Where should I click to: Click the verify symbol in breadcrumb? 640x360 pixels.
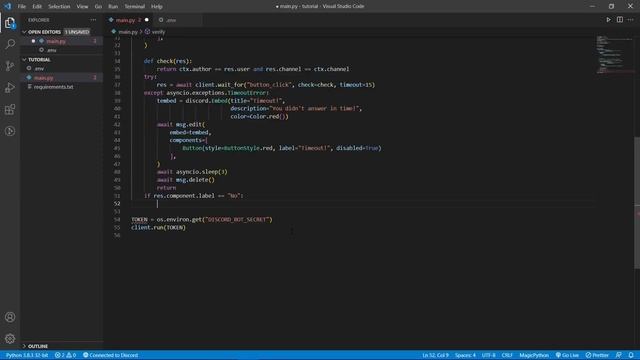click(x=158, y=32)
